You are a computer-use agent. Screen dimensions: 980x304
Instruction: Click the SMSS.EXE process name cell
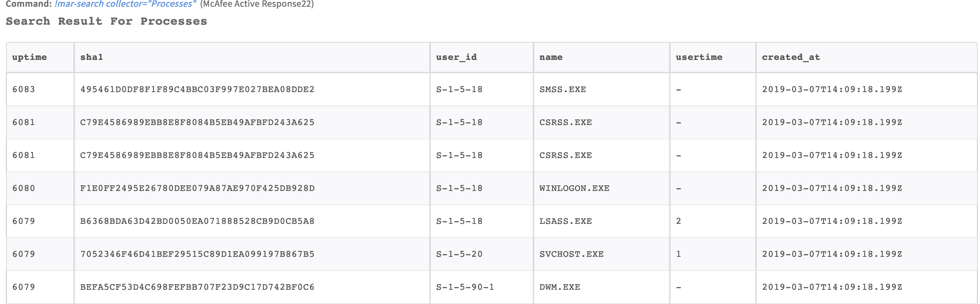coord(562,90)
